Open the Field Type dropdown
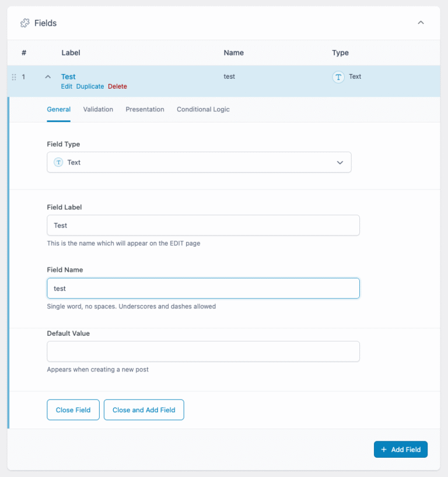Image resolution: width=448 pixels, height=477 pixels. [x=199, y=162]
